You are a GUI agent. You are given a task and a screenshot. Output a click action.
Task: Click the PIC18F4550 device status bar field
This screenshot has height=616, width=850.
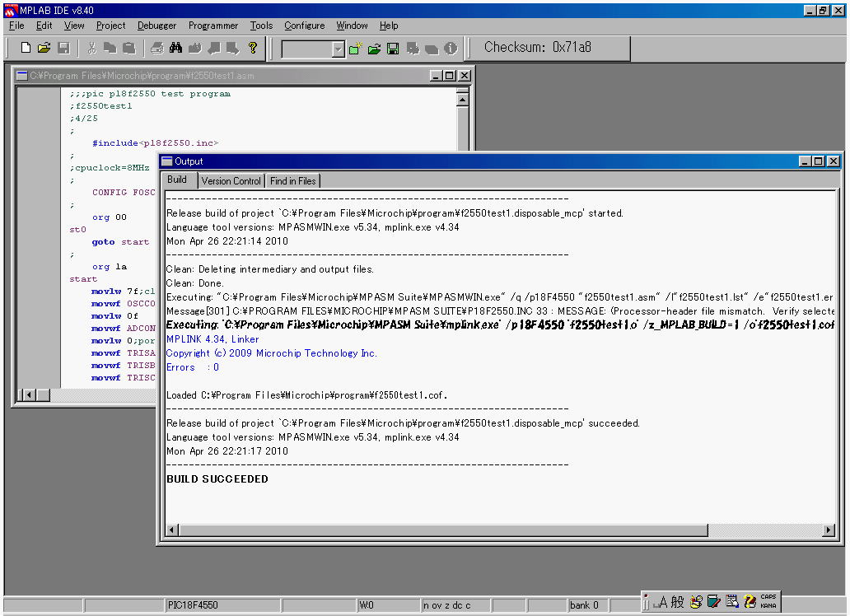point(222,605)
